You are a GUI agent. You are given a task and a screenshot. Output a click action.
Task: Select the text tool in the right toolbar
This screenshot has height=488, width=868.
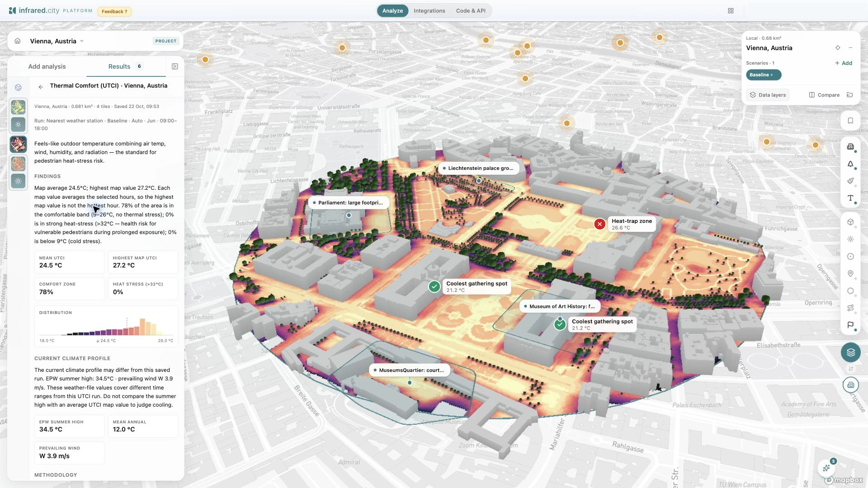(x=850, y=198)
